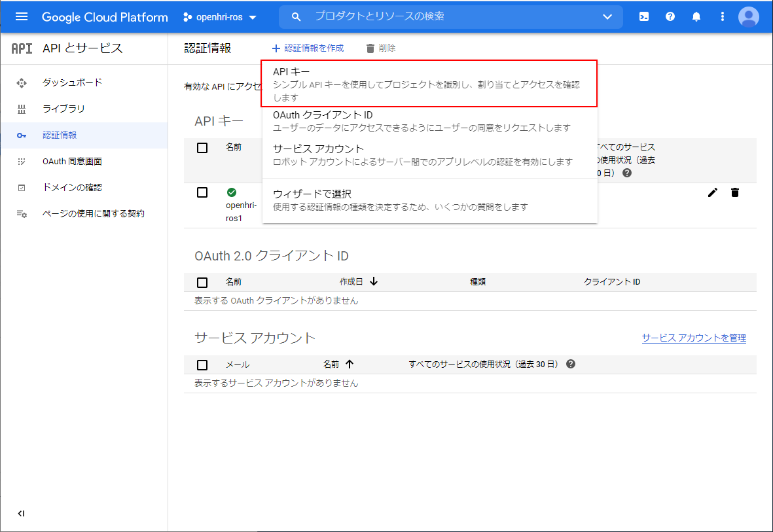Click the user account avatar
The image size is (773, 532).
click(x=748, y=17)
